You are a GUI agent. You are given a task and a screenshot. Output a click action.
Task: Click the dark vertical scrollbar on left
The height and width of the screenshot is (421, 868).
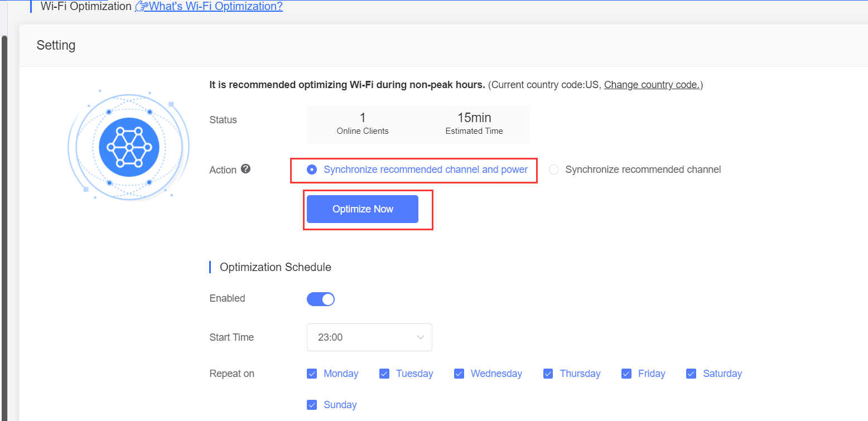[x=4, y=223]
